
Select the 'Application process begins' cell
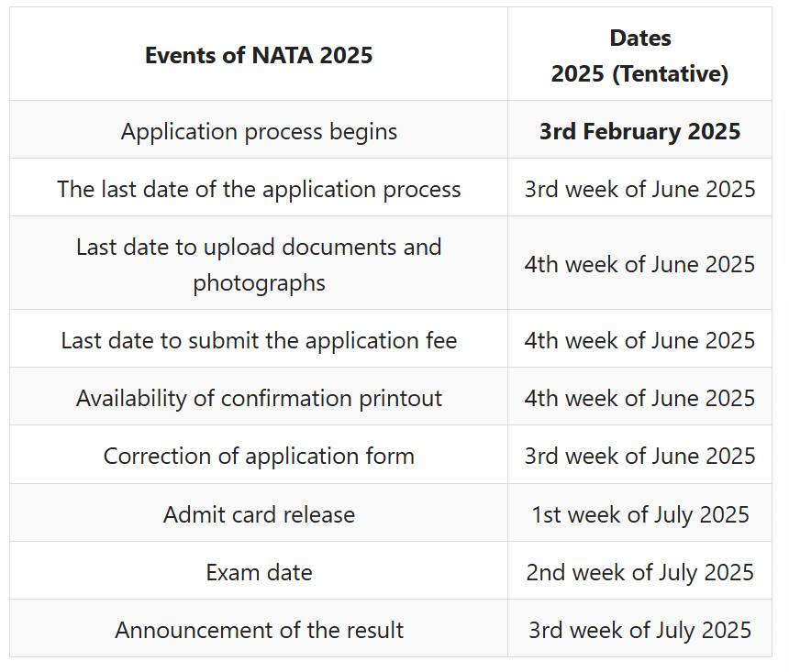tap(259, 131)
